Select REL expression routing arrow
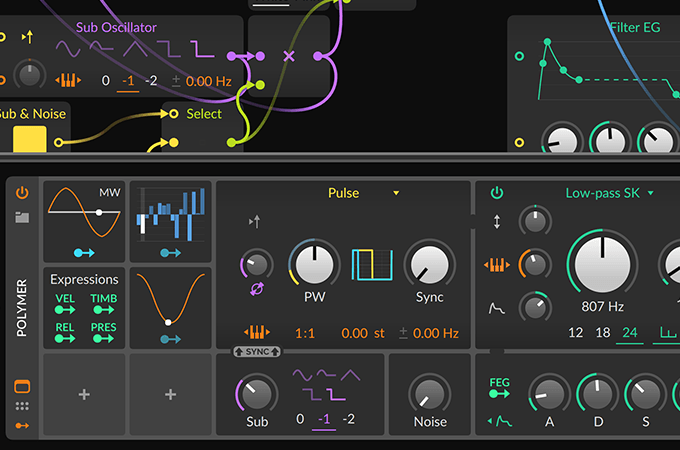The width and height of the screenshot is (680, 450). click(x=65, y=338)
